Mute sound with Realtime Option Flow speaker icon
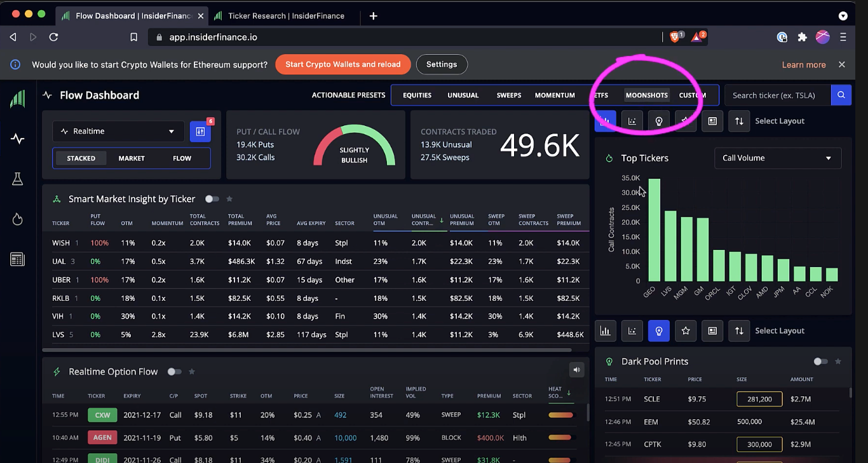Viewport: 868px width, 463px height. click(x=576, y=370)
